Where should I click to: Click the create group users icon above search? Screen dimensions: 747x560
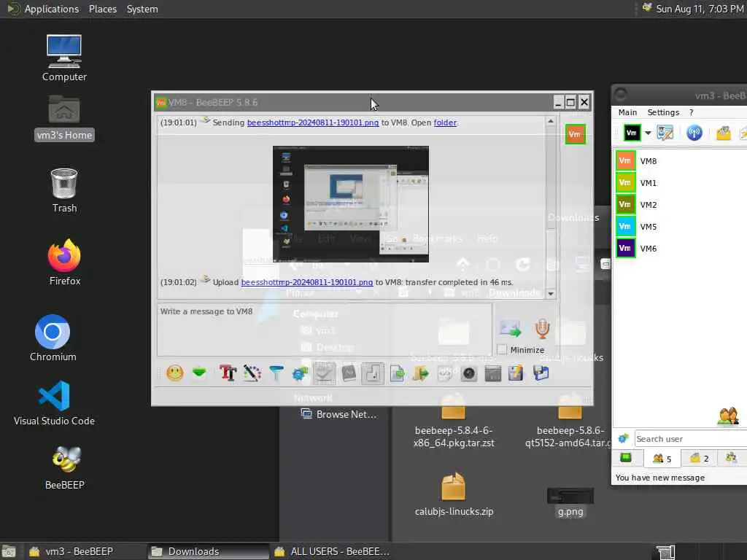click(728, 416)
